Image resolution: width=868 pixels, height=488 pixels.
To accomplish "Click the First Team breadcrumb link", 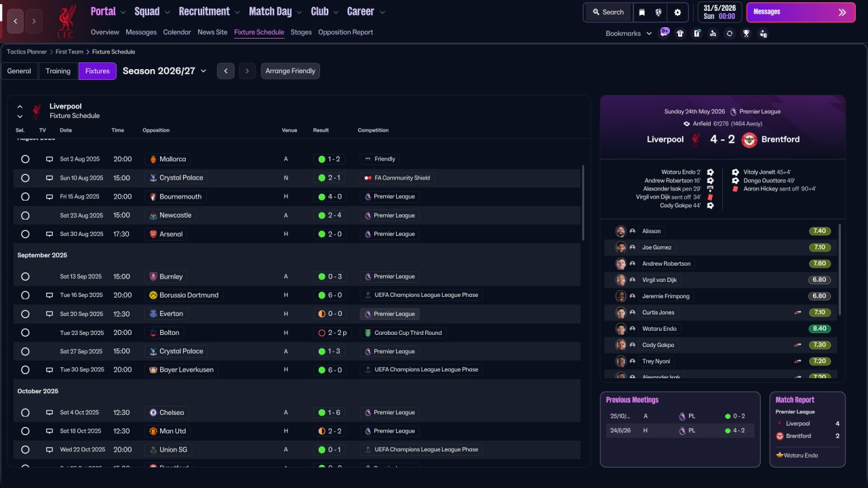I will point(70,52).
